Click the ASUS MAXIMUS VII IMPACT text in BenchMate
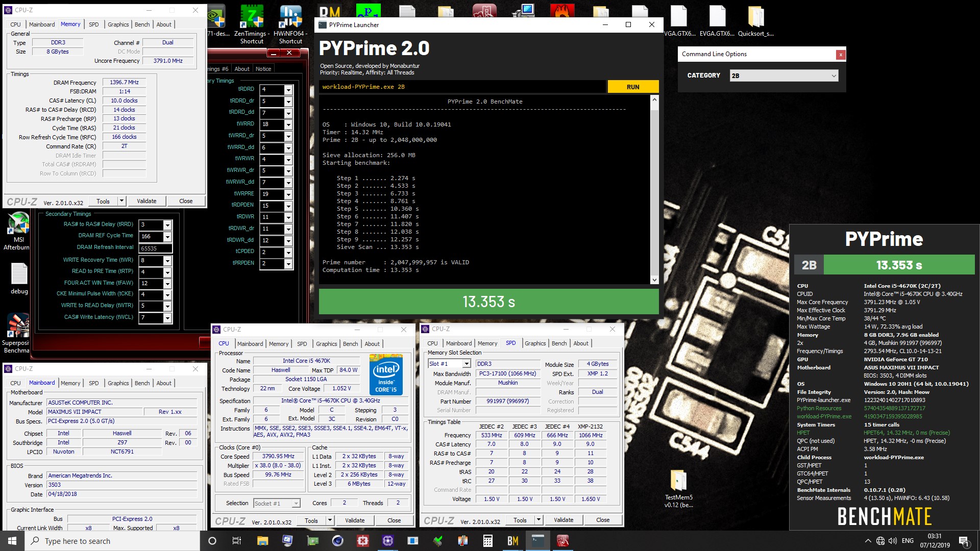The image size is (980, 551). [x=901, y=367]
